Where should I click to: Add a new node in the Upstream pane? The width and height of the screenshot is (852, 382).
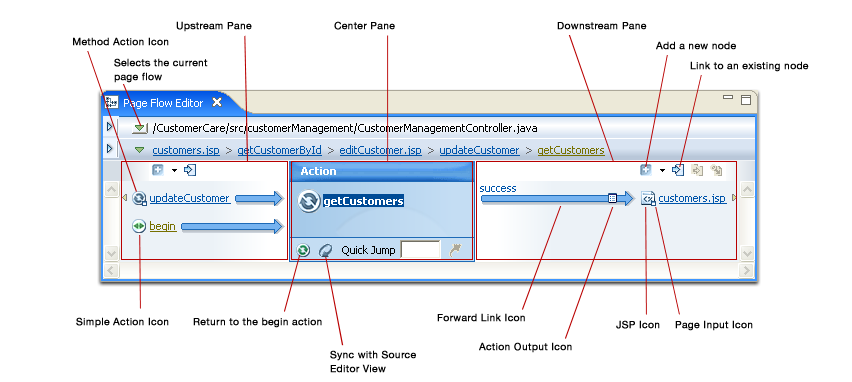(158, 170)
